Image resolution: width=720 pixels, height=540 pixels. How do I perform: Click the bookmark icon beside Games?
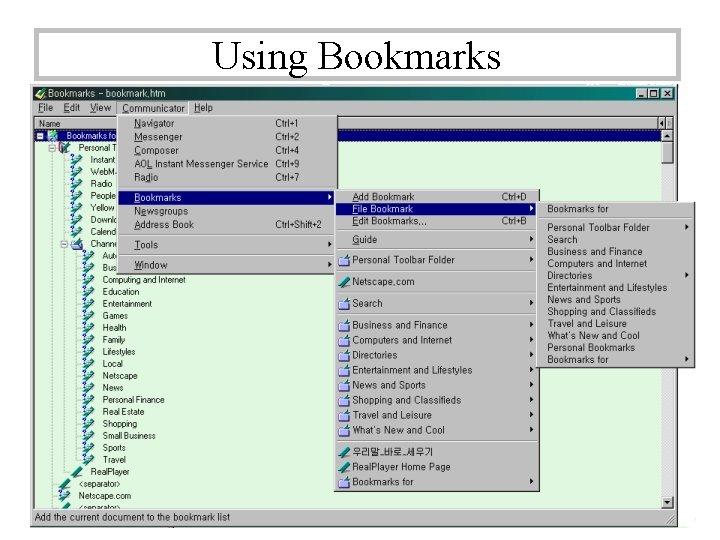pos(88,315)
